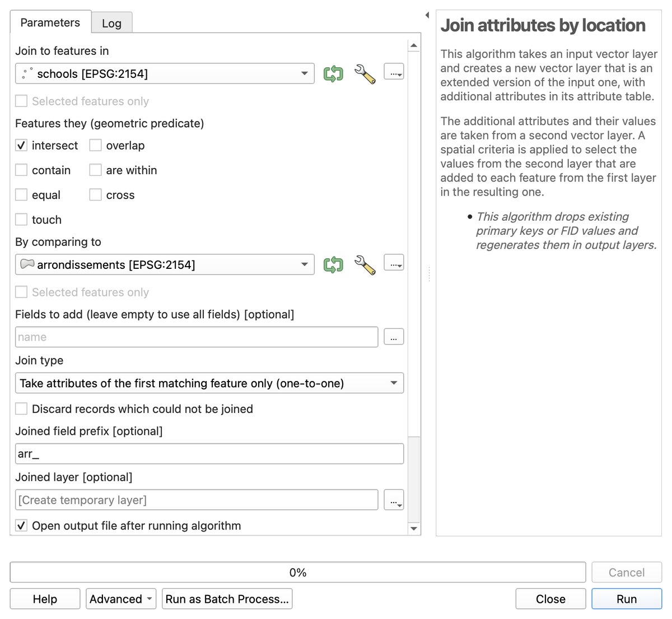The width and height of the screenshot is (672, 619).
Task: Click Run as Batch Process button
Action: [x=227, y=599]
